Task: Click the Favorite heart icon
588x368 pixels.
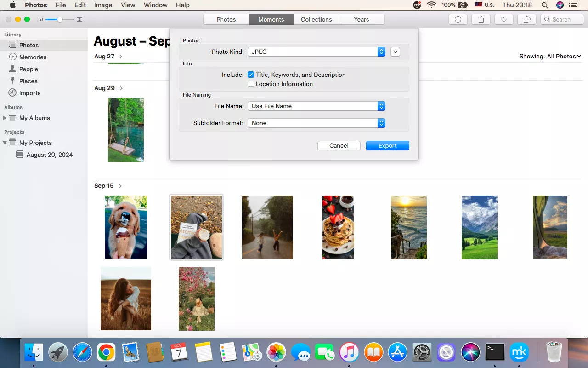Action: click(504, 19)
